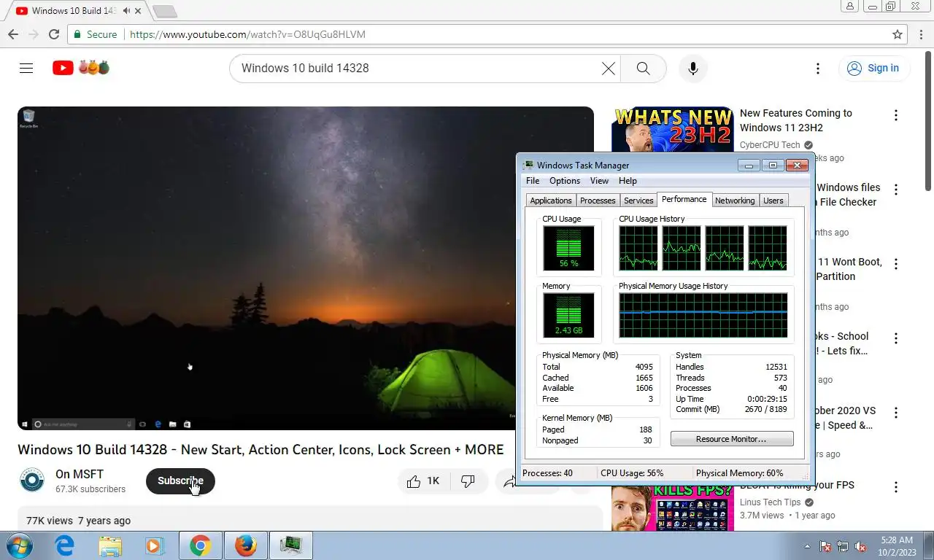Open Windows Start button
Screen dimensions: 934x560
point(18,545)
